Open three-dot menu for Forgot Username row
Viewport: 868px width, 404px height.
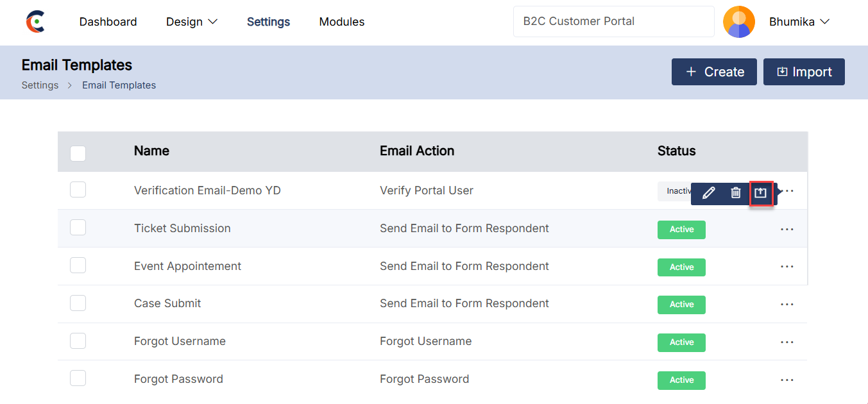pos(787,342)
